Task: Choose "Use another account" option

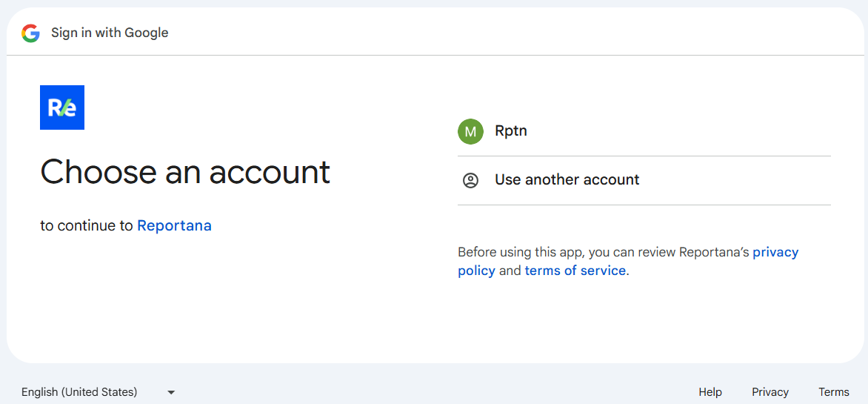Action: [x=567, y=180]
